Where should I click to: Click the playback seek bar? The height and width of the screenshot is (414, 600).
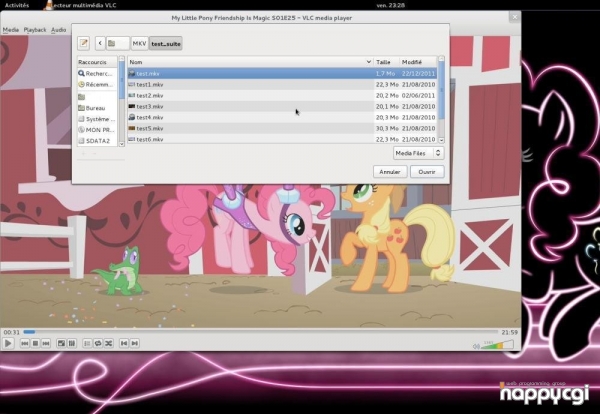point(261,332)
